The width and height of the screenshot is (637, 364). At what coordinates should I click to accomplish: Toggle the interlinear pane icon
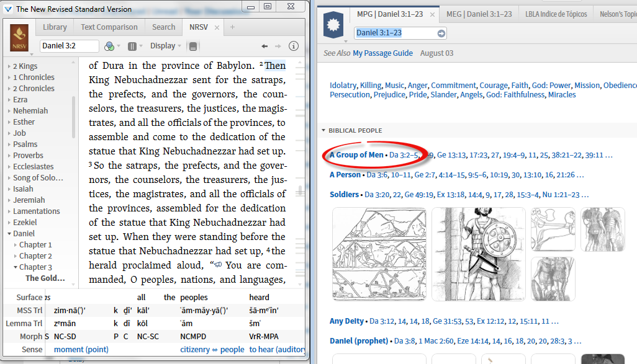point(193,47)
